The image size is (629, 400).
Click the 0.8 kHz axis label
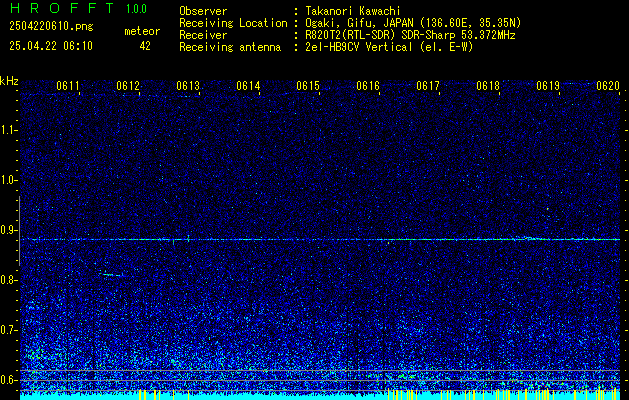click(x=8, y=280)
